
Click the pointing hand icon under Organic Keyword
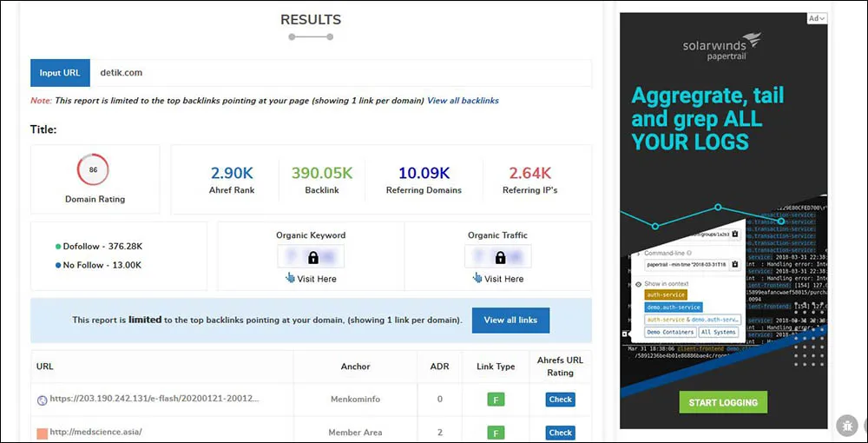point(290,278)
